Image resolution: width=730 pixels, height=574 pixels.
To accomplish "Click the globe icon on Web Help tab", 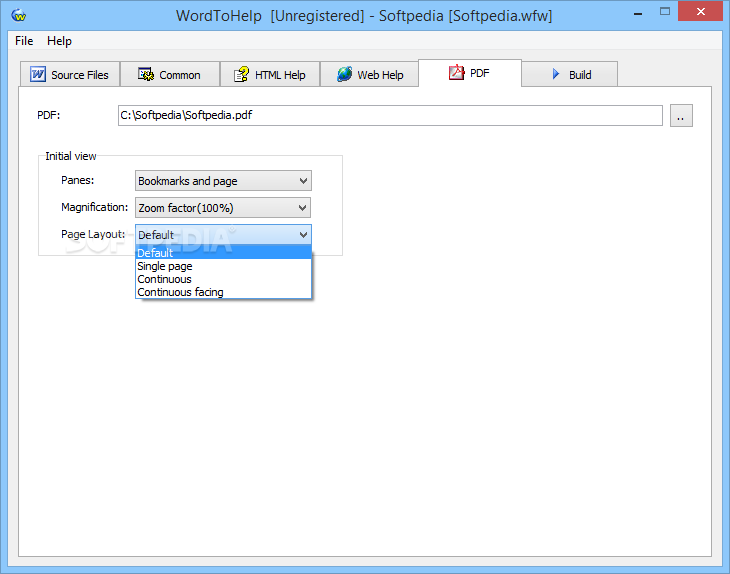I will pyautogui.click(x=345, y=74).
